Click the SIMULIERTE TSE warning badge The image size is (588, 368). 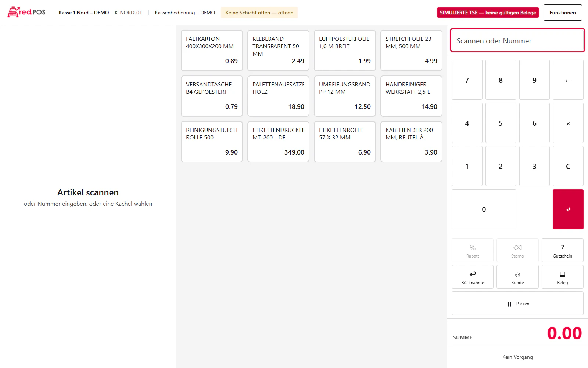[488, 13]
